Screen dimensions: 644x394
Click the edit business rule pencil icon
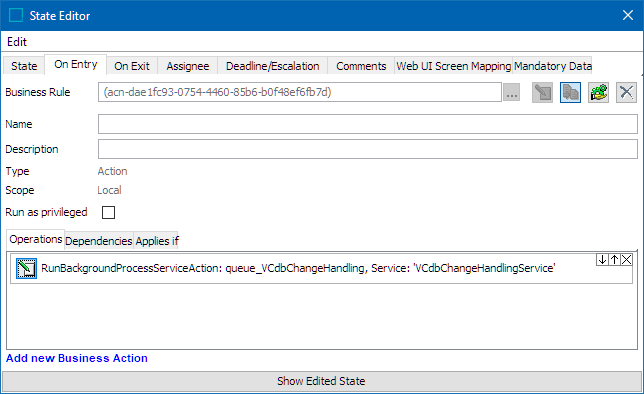pyautogui.click(x=542, y=92)
